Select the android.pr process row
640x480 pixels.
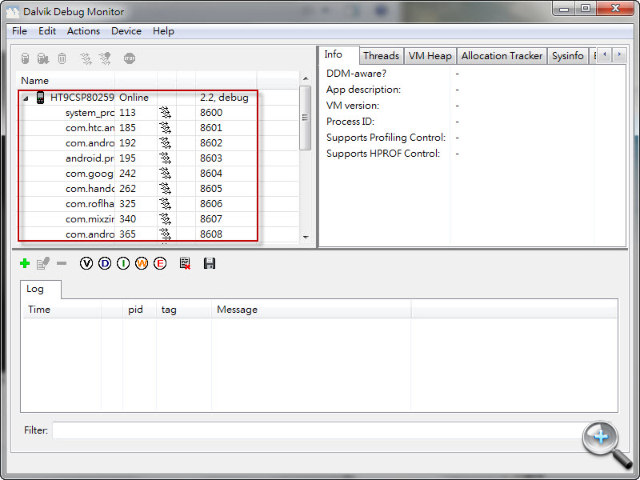point(158,158)
